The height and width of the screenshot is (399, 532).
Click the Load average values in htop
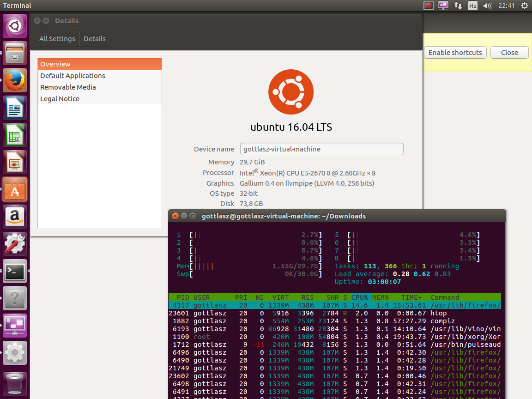(x=422, y=274)
